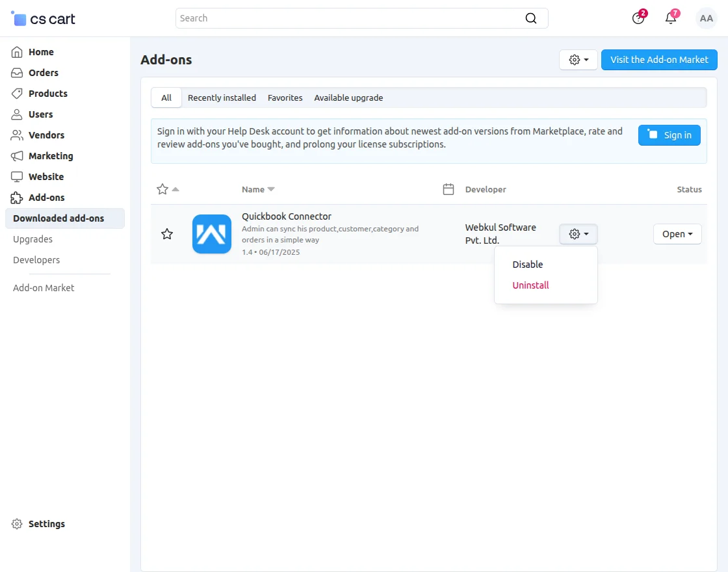Viewport: 728px width, 572px height.
Task: Mark Quickbook Connector as favorite star
Action: click(167, 234)
